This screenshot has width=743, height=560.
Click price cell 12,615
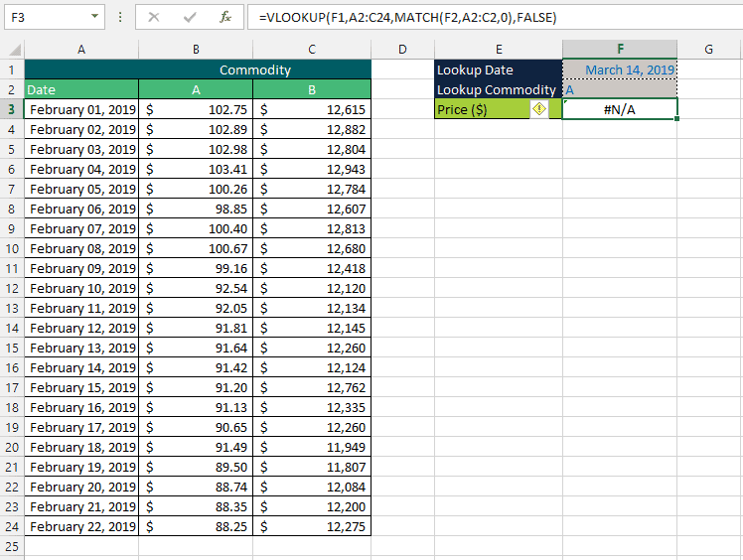click(x=312, y=110)
